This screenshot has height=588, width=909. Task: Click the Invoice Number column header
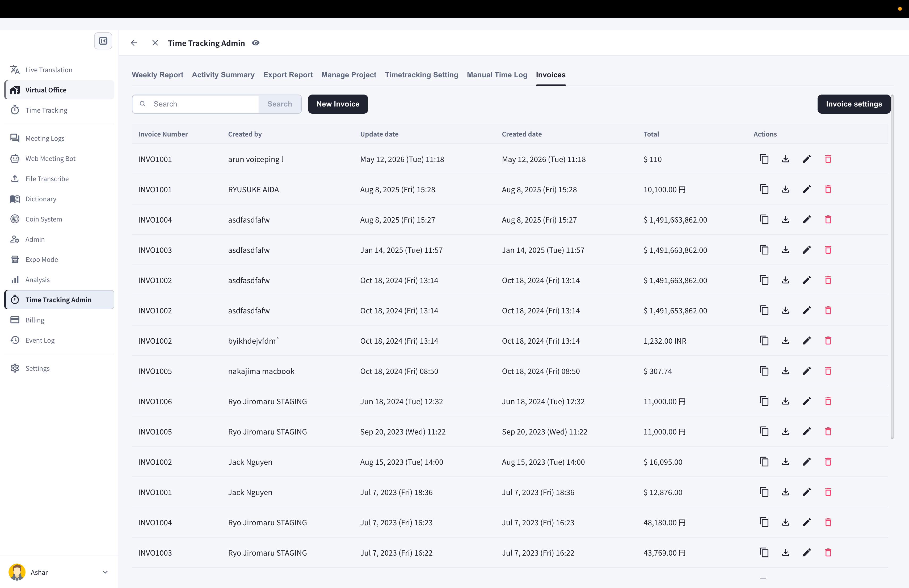tap(163, 134)
